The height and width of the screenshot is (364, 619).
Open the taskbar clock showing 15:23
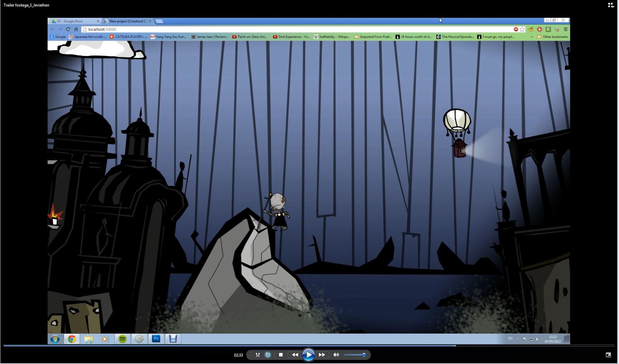tap(552, 339)
